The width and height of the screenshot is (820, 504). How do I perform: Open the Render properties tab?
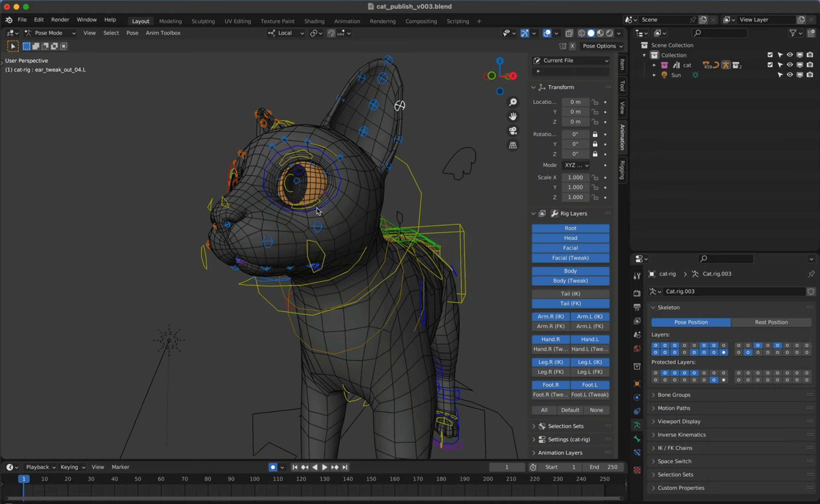coord(637,293)
